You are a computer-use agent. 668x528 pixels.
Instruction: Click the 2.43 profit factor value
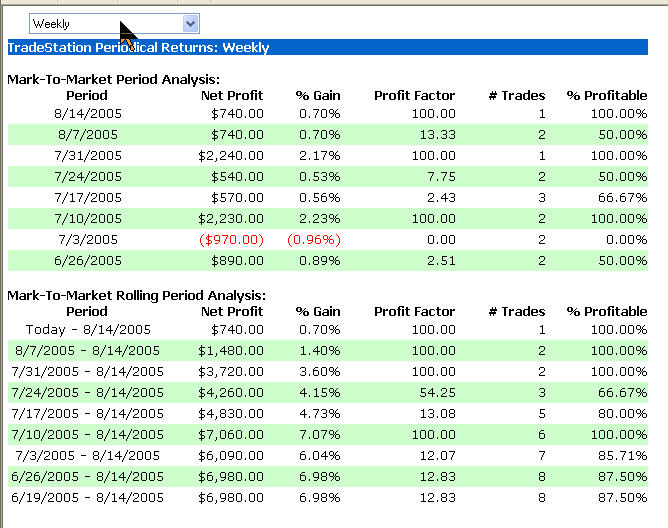coord(441,198)
